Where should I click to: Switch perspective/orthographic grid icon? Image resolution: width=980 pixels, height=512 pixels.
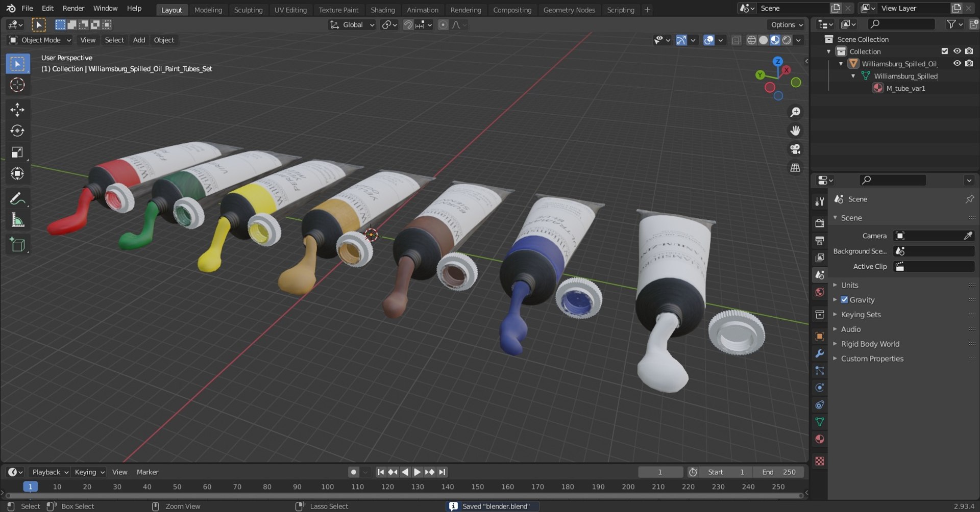click(x=795, y=167)
